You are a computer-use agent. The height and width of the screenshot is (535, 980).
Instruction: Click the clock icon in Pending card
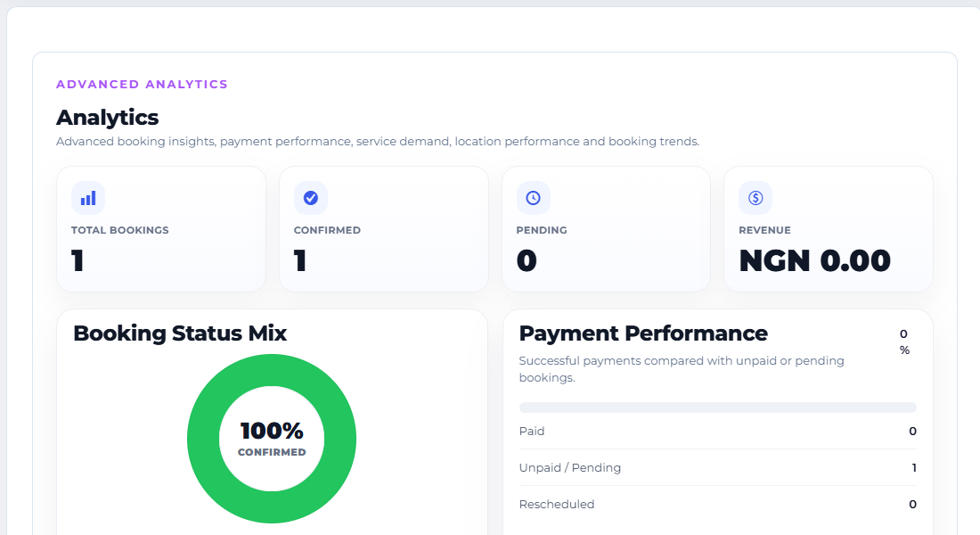pos(533,198)
